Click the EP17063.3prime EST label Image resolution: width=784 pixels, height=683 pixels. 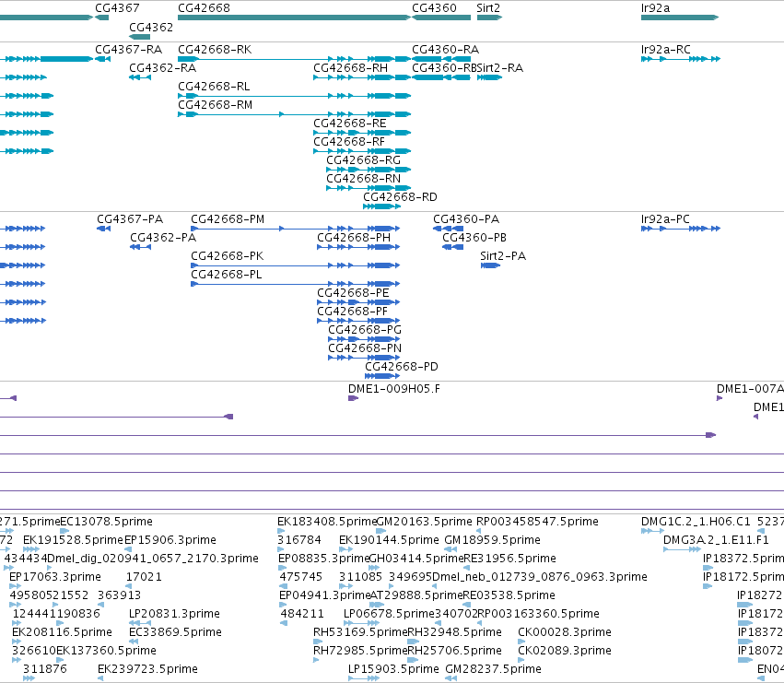point(55,577)
